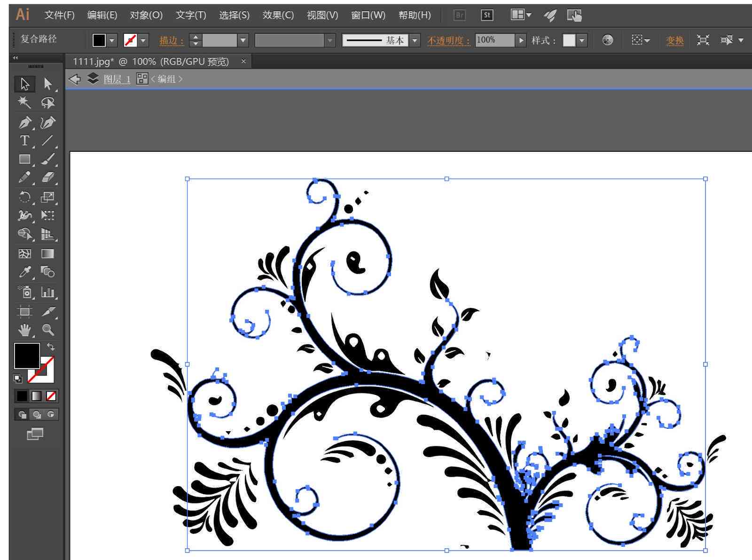Open the 对象(O) menu

click(146, 15)
